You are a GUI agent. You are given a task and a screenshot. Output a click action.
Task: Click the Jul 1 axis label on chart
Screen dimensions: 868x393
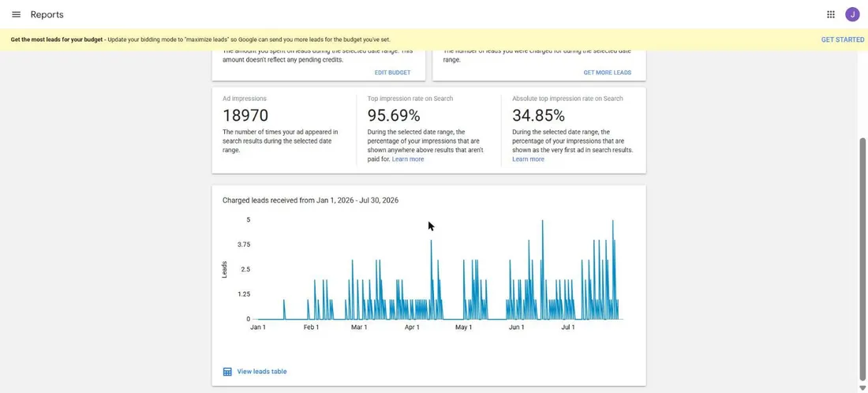(x=568, y=327)
